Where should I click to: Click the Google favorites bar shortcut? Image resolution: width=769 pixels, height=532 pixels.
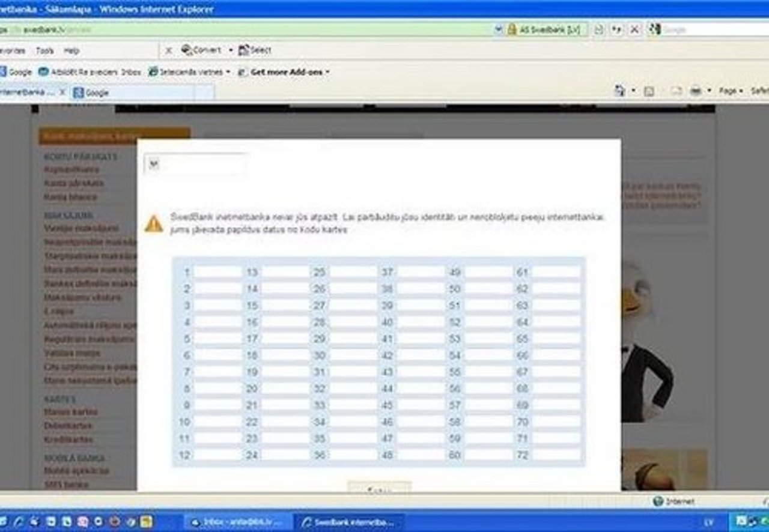tap(15, 72)
